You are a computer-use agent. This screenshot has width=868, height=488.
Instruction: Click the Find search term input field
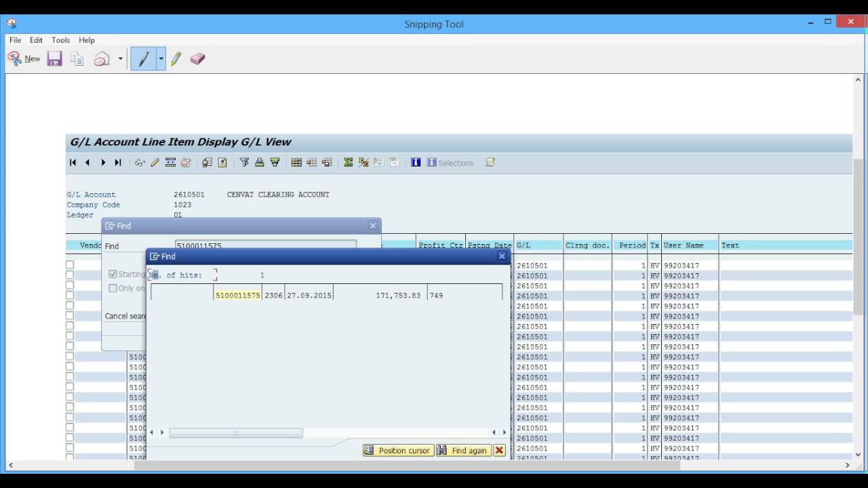pyautogui.click(x=266, y=245)
